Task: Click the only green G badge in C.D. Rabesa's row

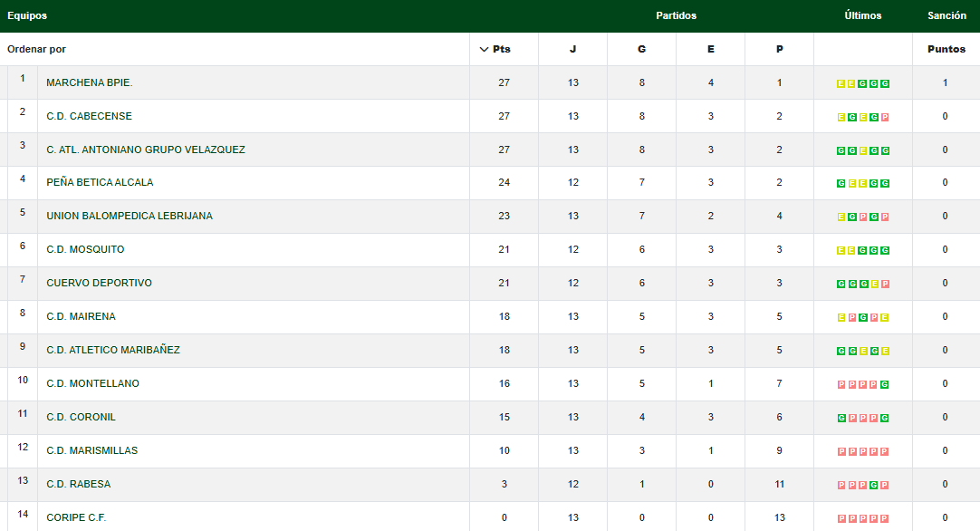Action: point(874,485)
